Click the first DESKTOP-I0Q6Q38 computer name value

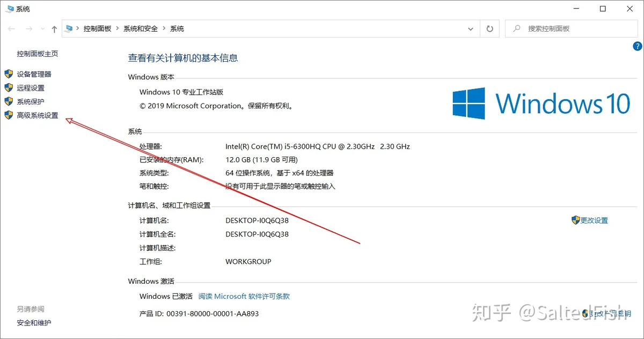pyautogui.click(x=257, y=220)
